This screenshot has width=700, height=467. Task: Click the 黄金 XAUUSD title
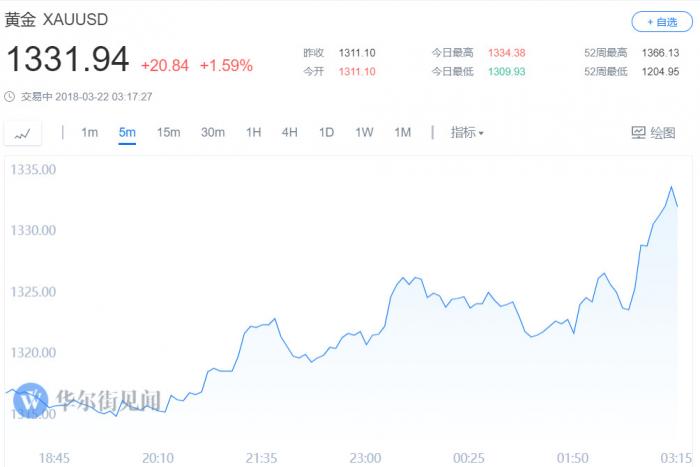(x=57, y=20)
